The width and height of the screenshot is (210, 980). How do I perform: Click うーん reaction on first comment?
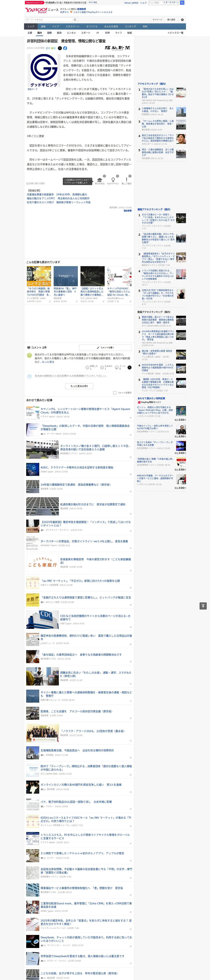(117, 367)
